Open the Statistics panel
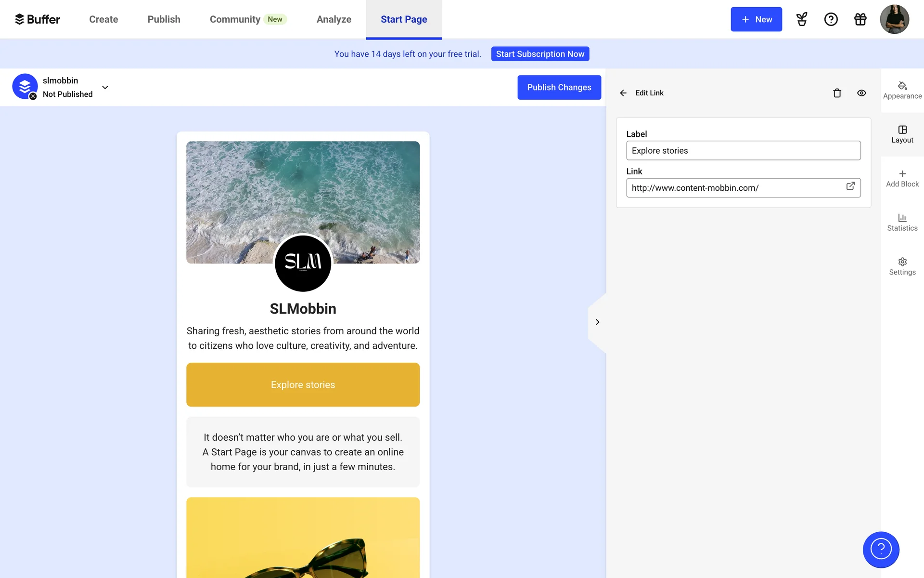Viewport: 924px width, 578px height. [x=902, y=223]
